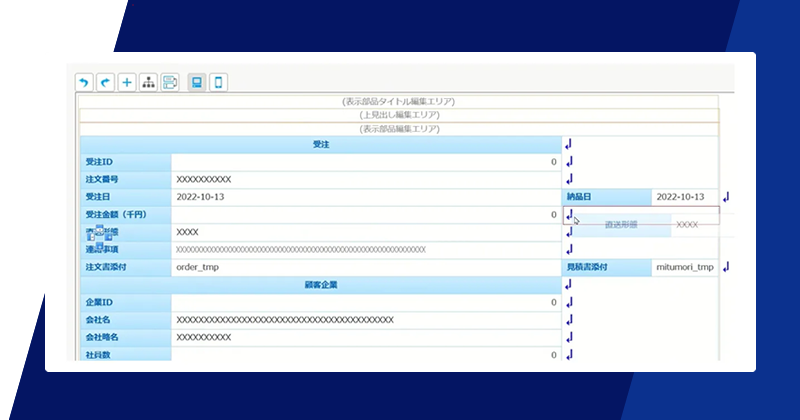This screenshot has height=420, width=800.
Task: Select the 見積書添付 label cell
Action: [607, 267]
